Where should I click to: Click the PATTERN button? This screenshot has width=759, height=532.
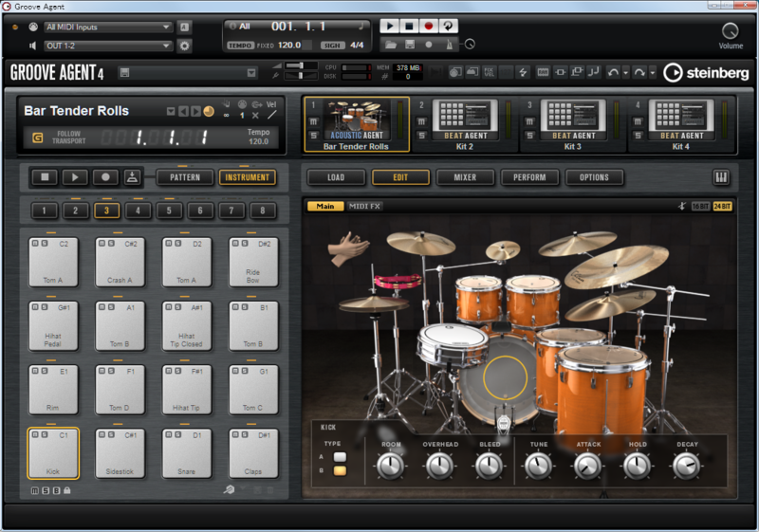point(185,177)
